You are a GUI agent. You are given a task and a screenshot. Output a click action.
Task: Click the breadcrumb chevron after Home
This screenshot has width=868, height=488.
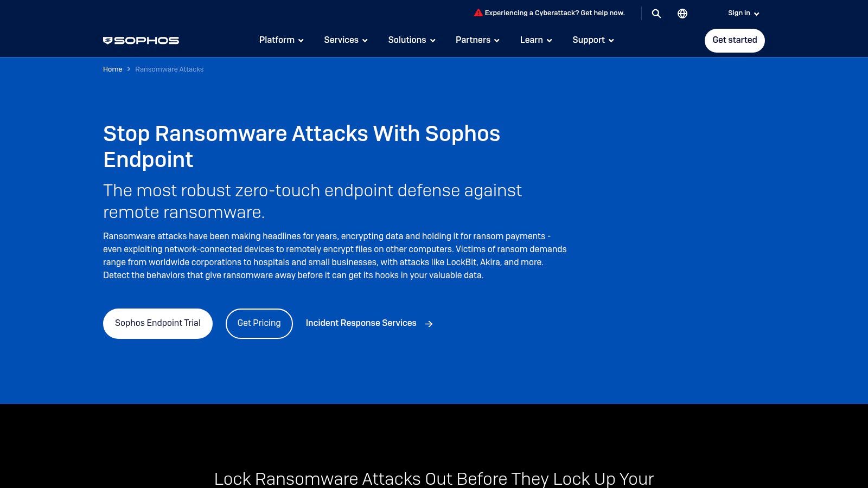(x=128, y=69)
